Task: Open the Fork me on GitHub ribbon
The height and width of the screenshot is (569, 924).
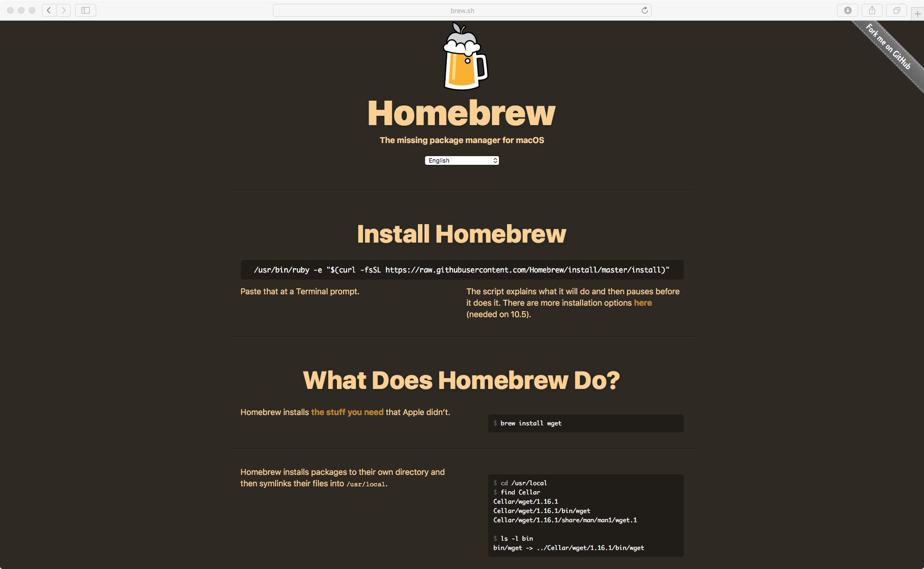Action: pyautogui.click(x=889, y=47)
